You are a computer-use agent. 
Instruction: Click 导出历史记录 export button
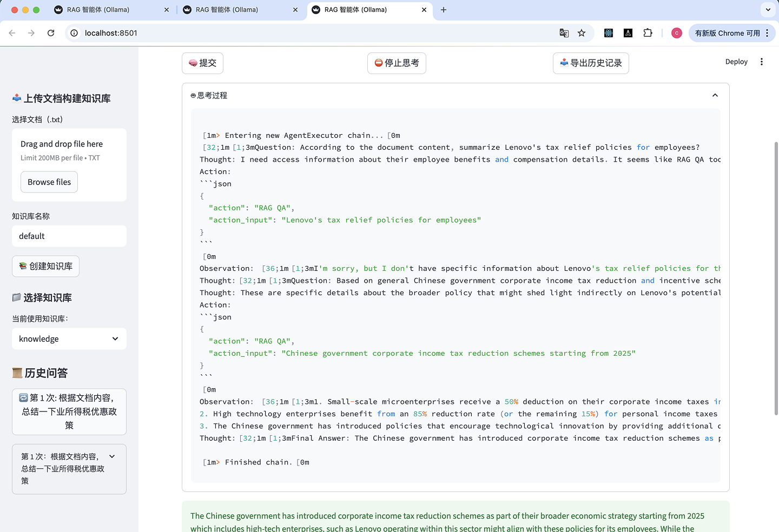[x=591, y=63]
